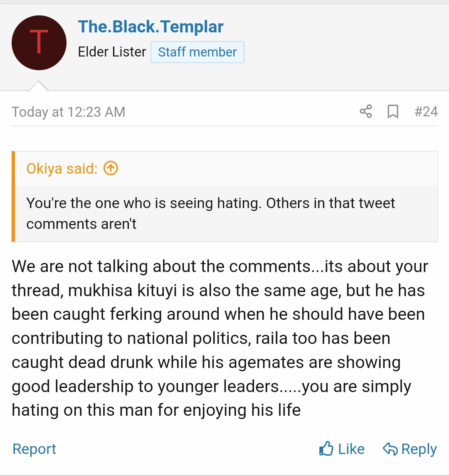449x476 pixels.
Task: Bookmark this post using the bookmark icon
Action: point(393,111)
